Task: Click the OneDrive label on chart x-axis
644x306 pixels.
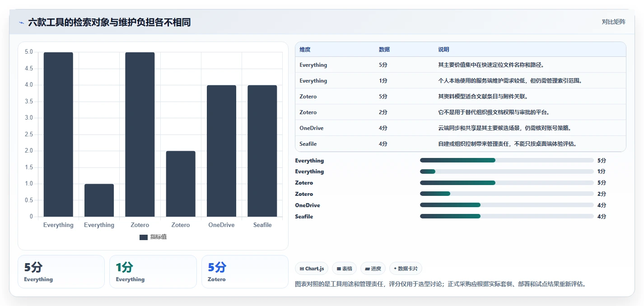Action: coord(221,225)
